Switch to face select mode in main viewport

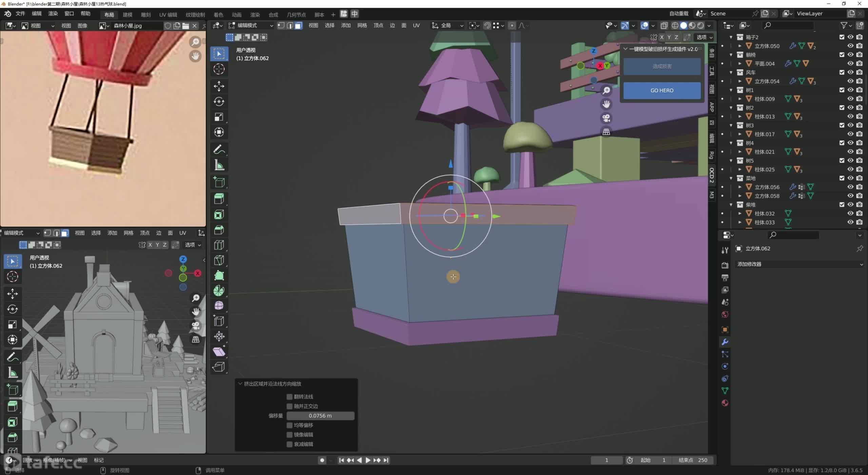[x=298, y=25]
